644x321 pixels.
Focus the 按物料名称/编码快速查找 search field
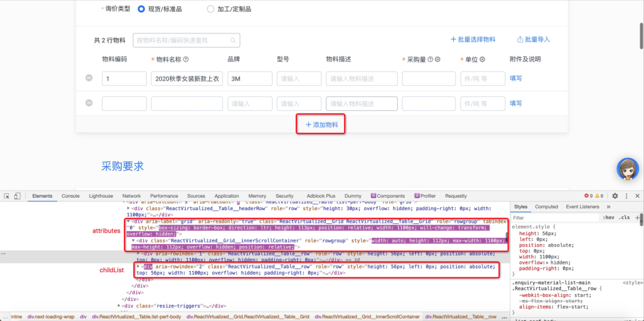coord(187,40)
